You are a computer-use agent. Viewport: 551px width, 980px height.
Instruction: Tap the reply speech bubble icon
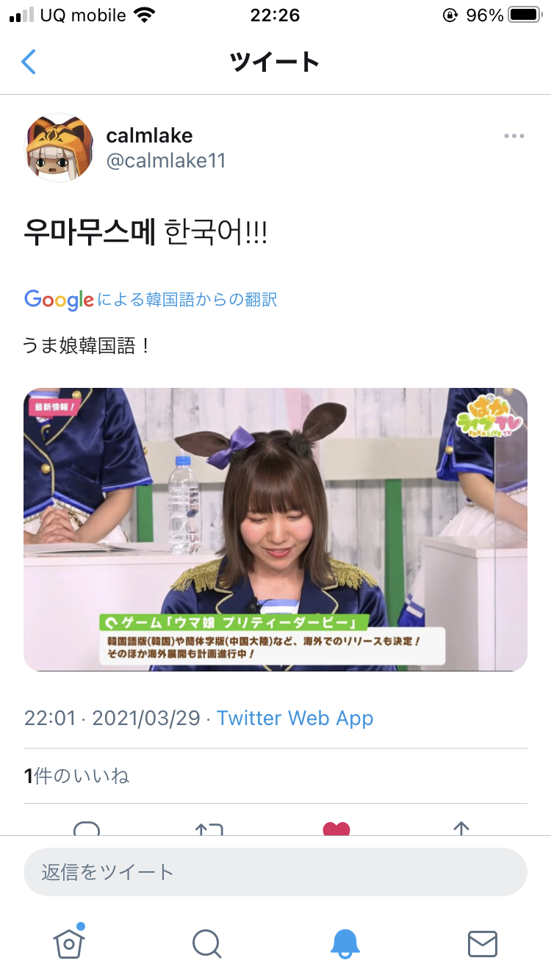coord(87,829)
